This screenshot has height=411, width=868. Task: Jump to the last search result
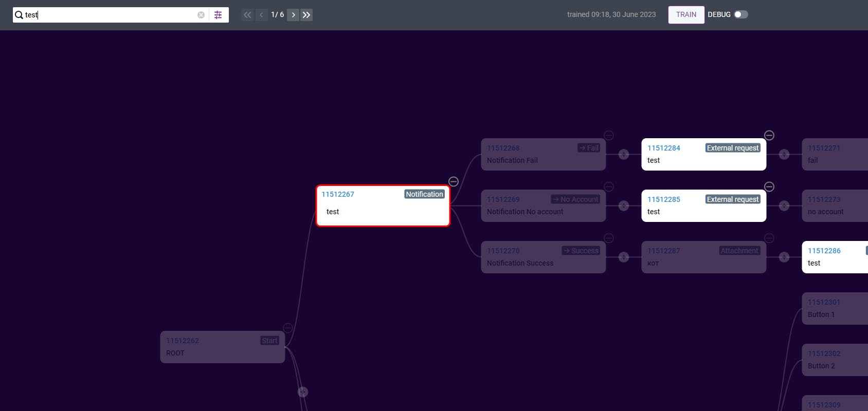[x=306, y=15]
